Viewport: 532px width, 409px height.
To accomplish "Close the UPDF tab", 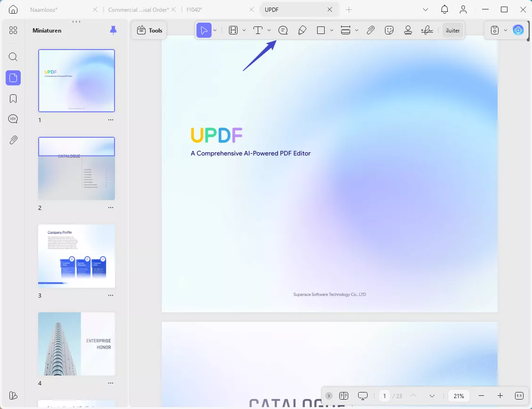I will pos(329,9).
